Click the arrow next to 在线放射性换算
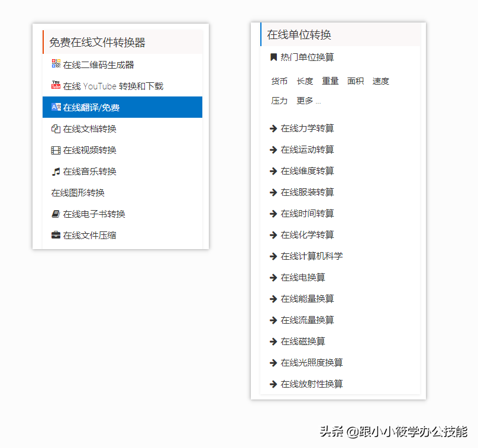Image resolution: width=478 pixels, height=448 pixels. 273,383
